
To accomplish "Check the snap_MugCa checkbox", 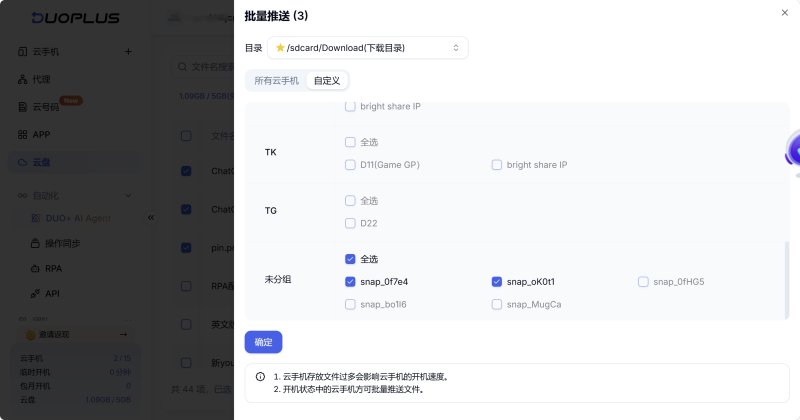I will coord(496,304).
